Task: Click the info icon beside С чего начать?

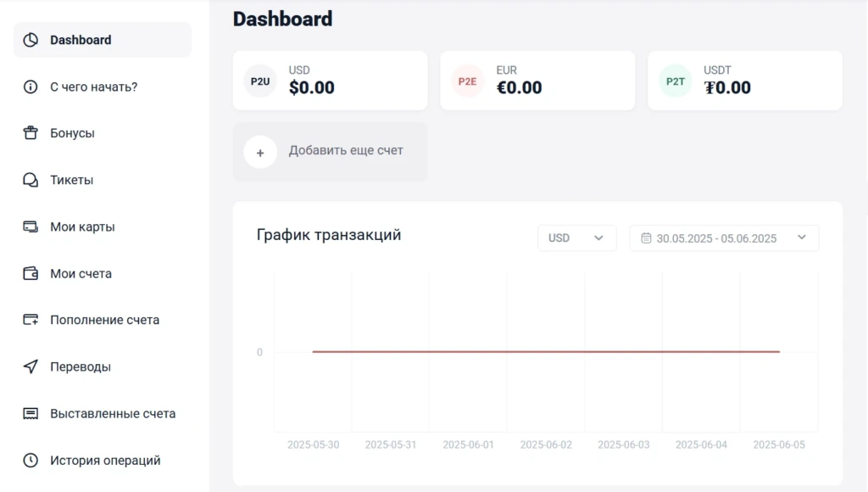Action: 31,87
